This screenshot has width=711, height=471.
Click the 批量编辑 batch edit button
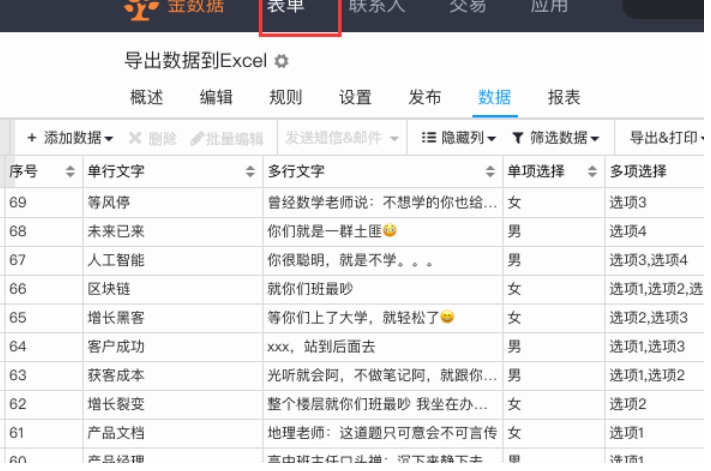point(227,138)
